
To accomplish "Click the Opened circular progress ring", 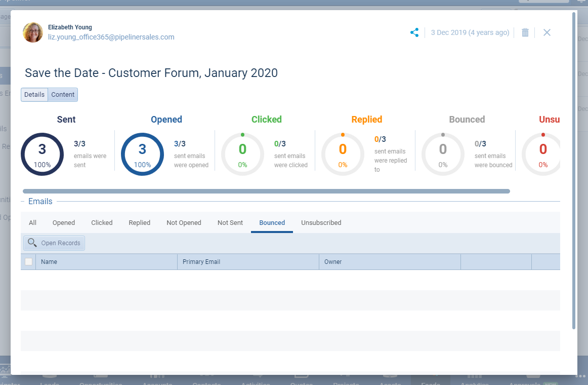I will tap(143, 154).
